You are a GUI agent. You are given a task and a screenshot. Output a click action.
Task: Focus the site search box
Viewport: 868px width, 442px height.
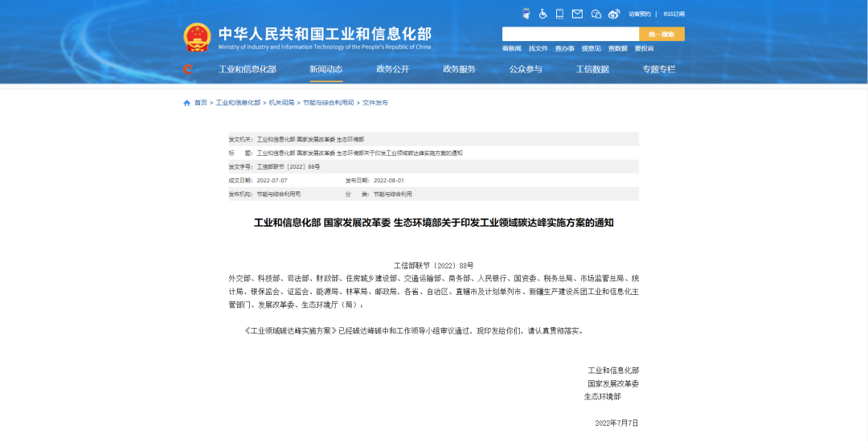coord(570,34)
